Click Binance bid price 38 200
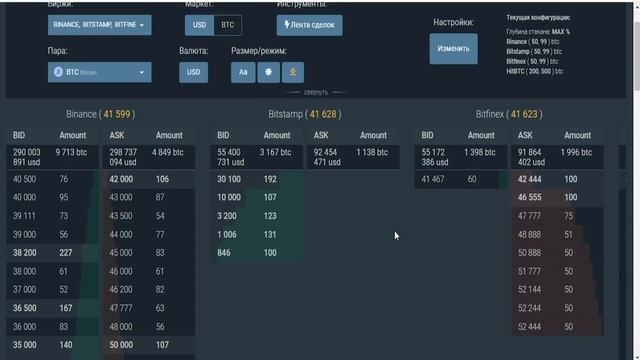640x360 pixels. 24,253
